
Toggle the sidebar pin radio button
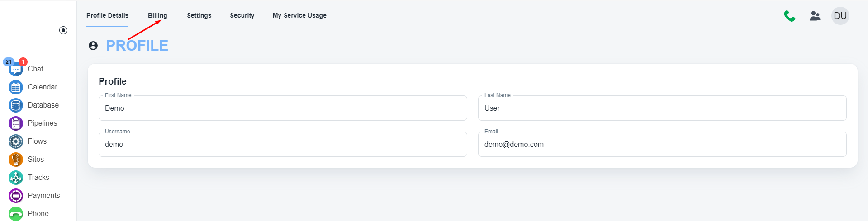tap(63, 30)
